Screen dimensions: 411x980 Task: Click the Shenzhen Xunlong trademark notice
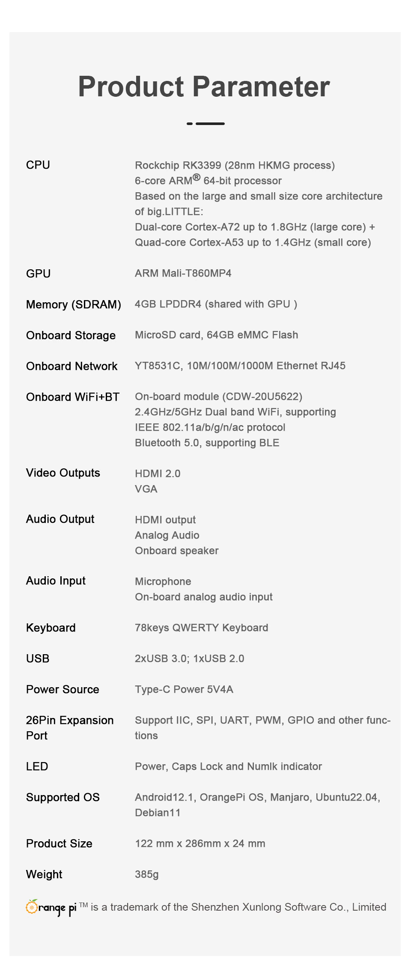pos(238,907)
